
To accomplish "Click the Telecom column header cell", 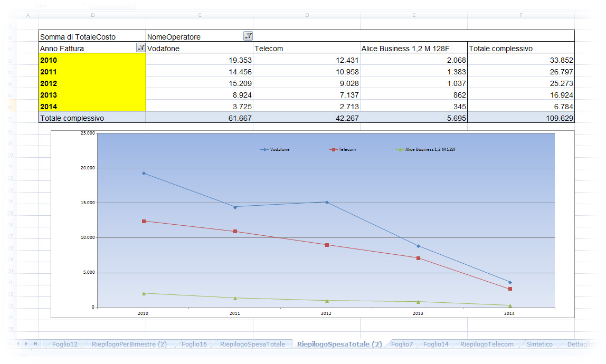I will (307, 49).
